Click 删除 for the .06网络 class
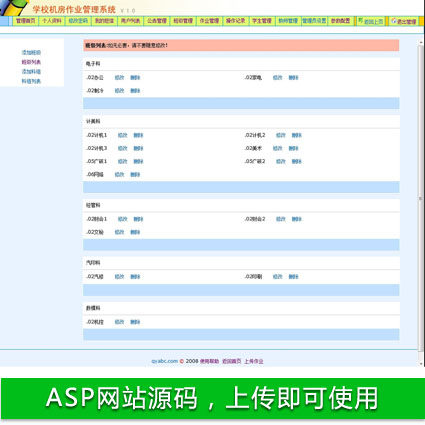The width and height of the screenshot is (425, 425). pyautogui.click(x=135, y=175)
